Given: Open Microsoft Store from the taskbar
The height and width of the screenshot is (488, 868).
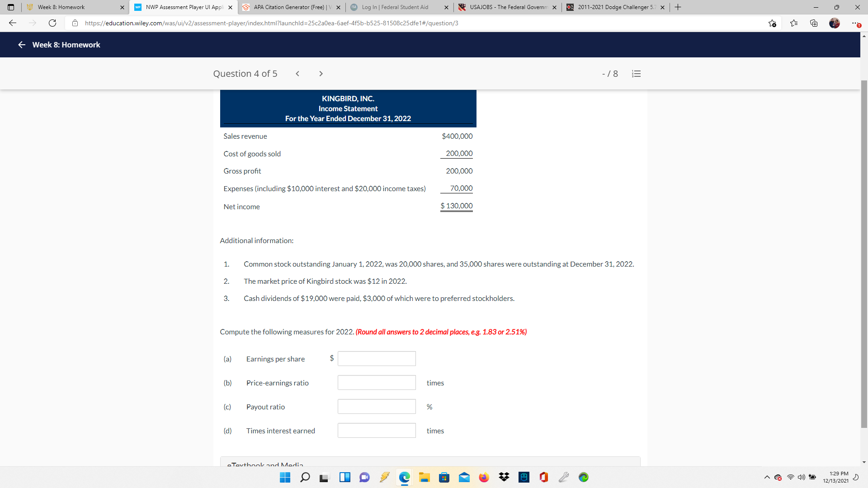Looking at the screenshot, I should coord(444,477).
